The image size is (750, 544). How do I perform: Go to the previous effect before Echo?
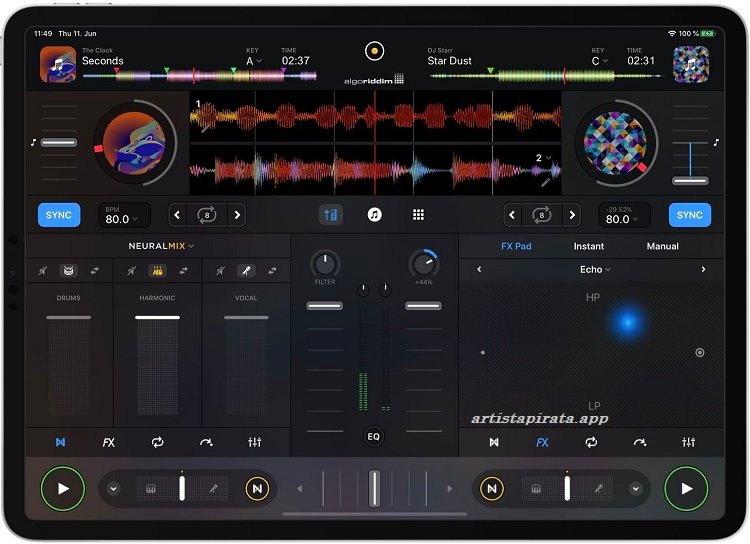[x=479, y=269]
